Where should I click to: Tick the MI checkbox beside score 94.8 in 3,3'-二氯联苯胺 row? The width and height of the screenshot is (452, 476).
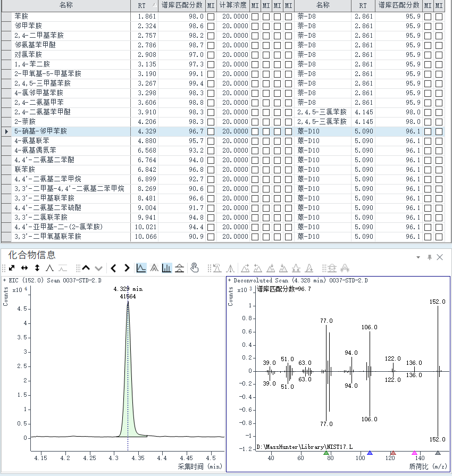click(x=211, y=218)
